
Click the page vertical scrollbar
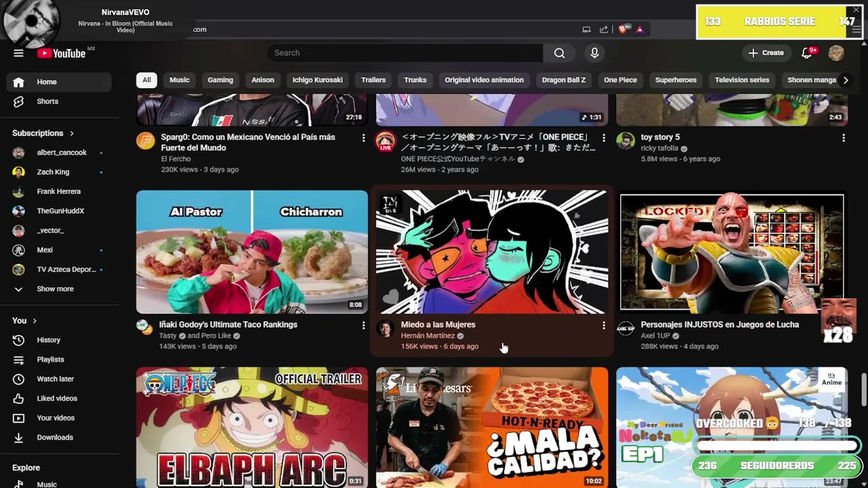[x=863, y=390]
